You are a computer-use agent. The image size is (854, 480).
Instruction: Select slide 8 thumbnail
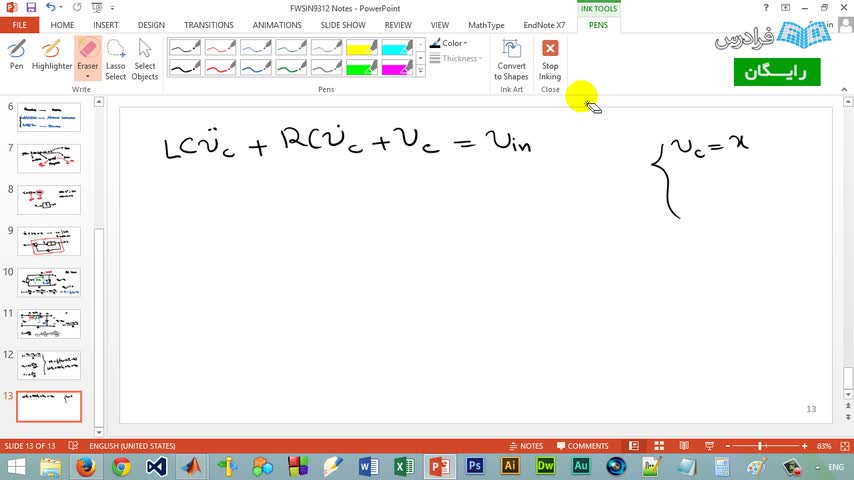48,199
